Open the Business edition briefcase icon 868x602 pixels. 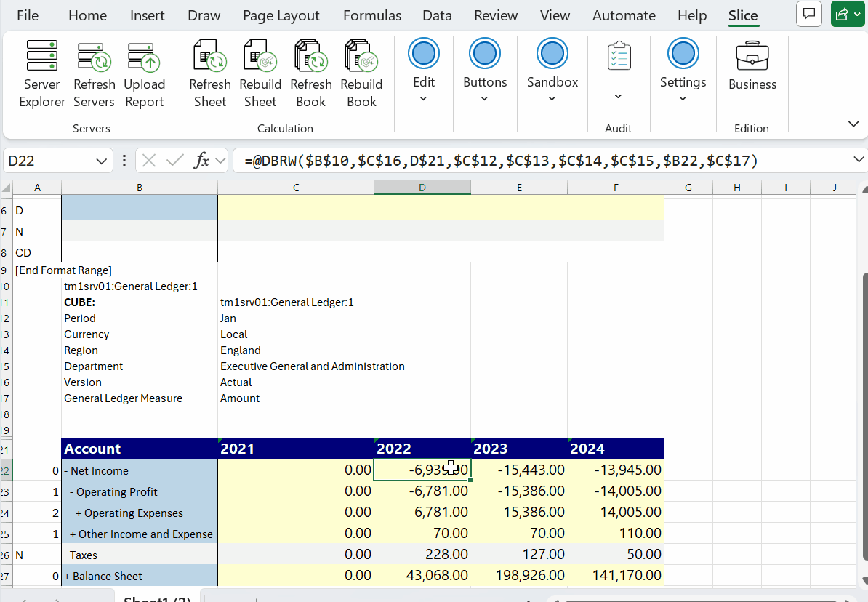752,65
